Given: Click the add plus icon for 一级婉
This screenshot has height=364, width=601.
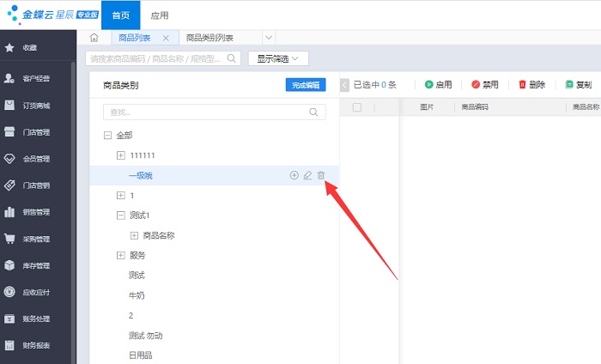Looking at the screenshot, I should click(294, 175).
